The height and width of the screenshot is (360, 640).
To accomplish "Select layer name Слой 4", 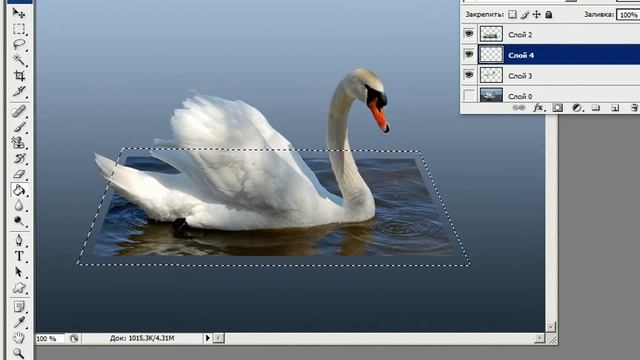I will click(521, 56).
